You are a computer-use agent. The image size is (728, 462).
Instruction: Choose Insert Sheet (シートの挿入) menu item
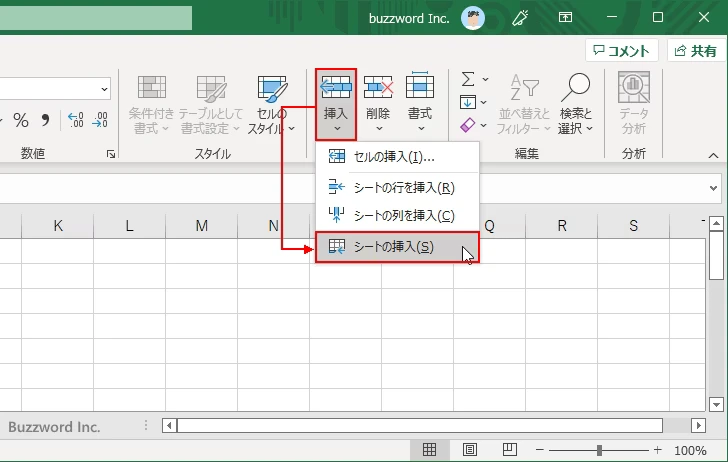tap(397, 247)
